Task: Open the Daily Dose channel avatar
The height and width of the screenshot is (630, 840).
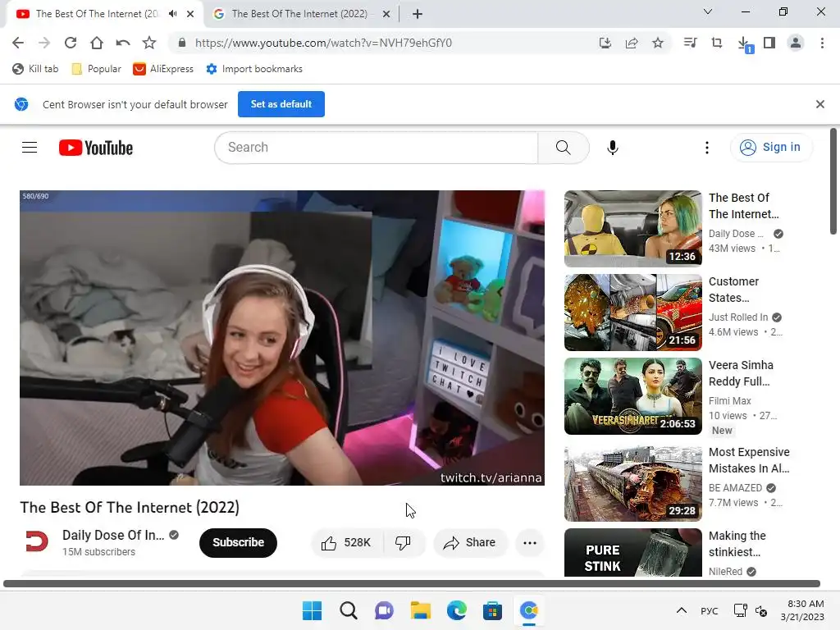Action: 37,541
